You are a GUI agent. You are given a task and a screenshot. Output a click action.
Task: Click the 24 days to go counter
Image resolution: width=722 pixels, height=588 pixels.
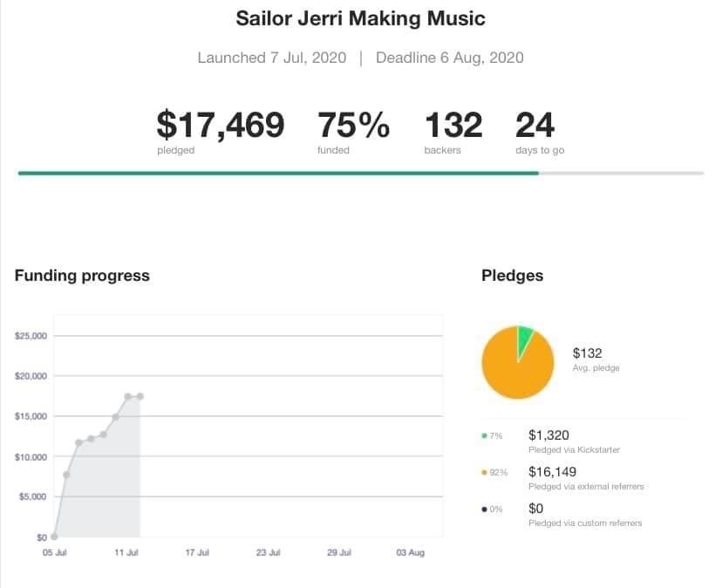(535, 126)
